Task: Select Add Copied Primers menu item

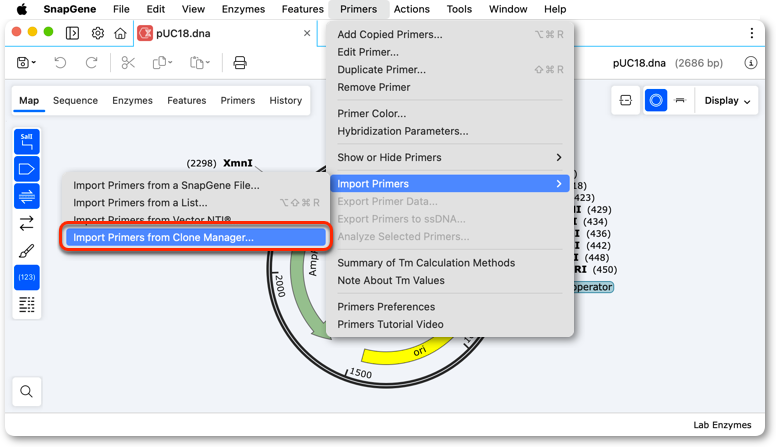Action: coord(449,34)
